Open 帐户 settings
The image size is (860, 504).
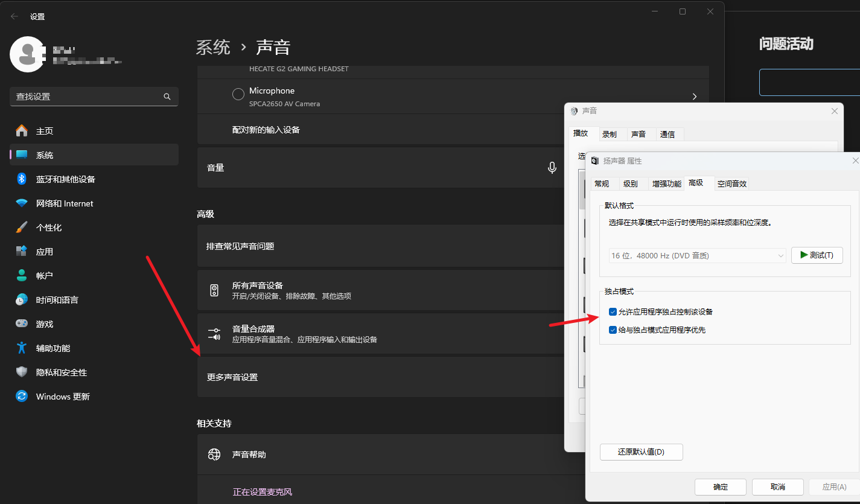94,276
